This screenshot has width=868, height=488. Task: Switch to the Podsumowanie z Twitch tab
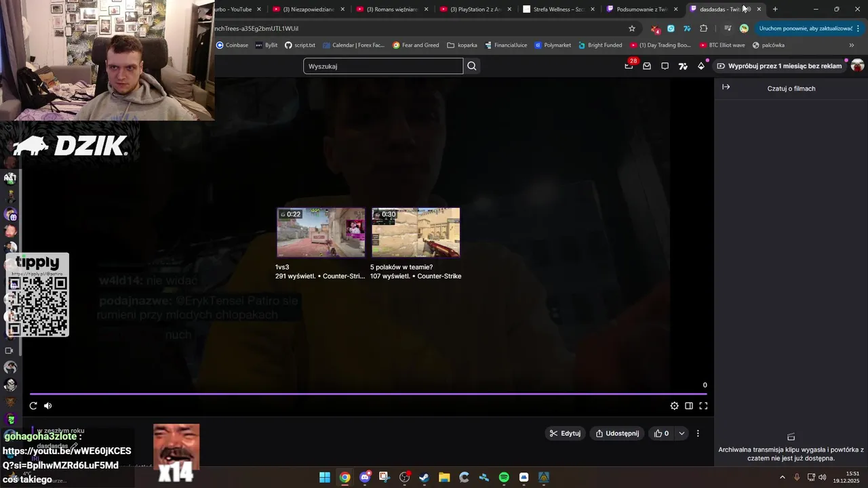click(x=642, y=9)
